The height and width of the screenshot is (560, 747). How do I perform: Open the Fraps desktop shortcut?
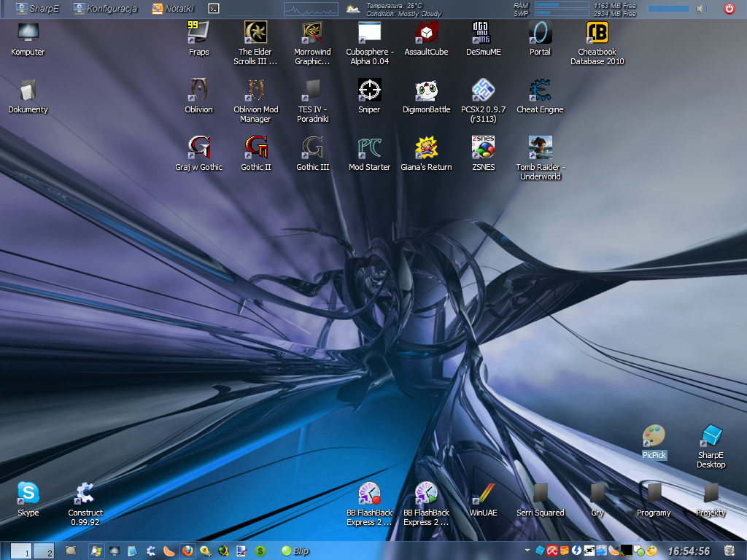[198, 34]
